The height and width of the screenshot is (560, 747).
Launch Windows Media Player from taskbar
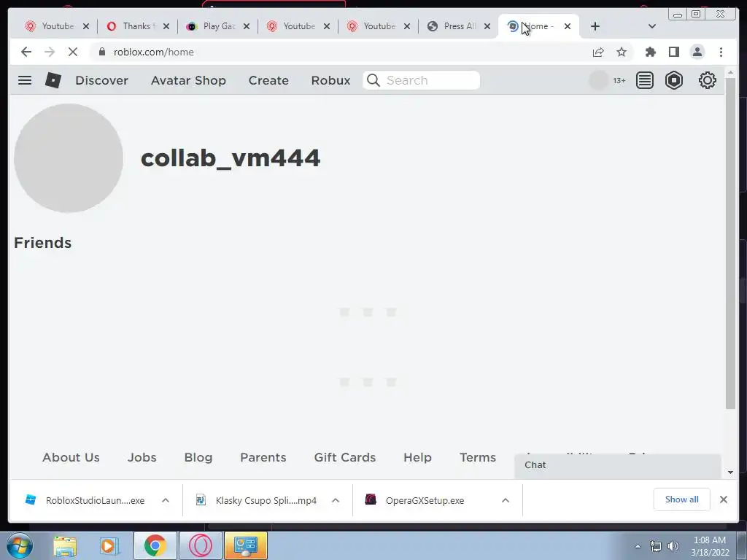109,545
